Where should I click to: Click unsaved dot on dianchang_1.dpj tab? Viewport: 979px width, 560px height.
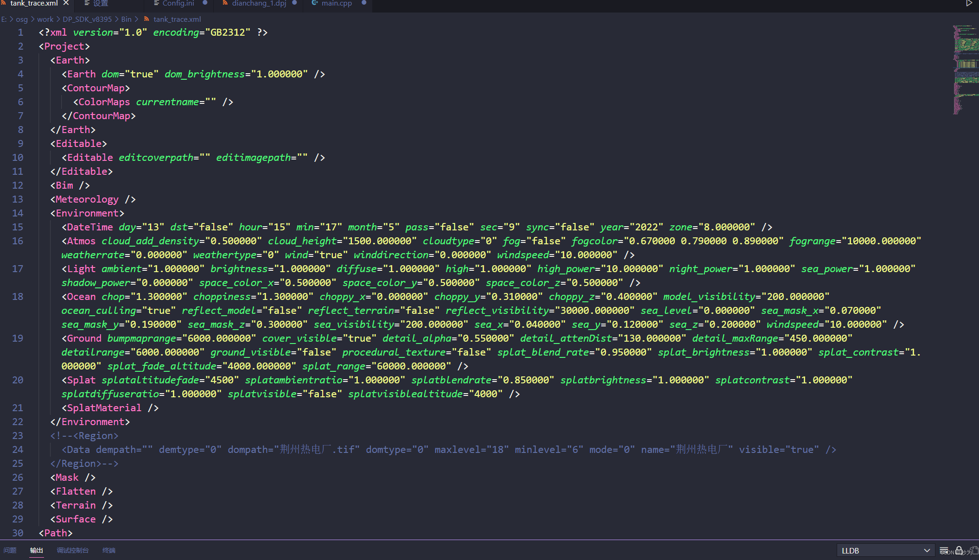(x=294, y=3)
